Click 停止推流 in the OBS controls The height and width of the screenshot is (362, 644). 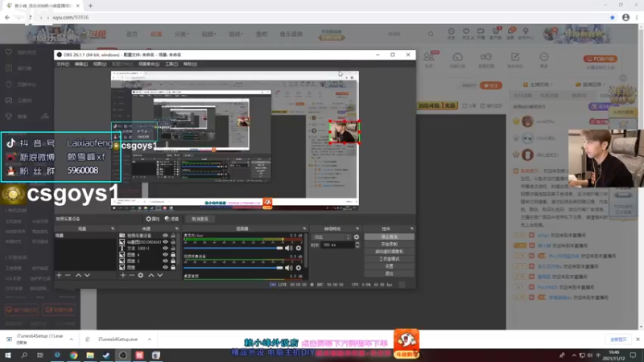pos(389,237)
